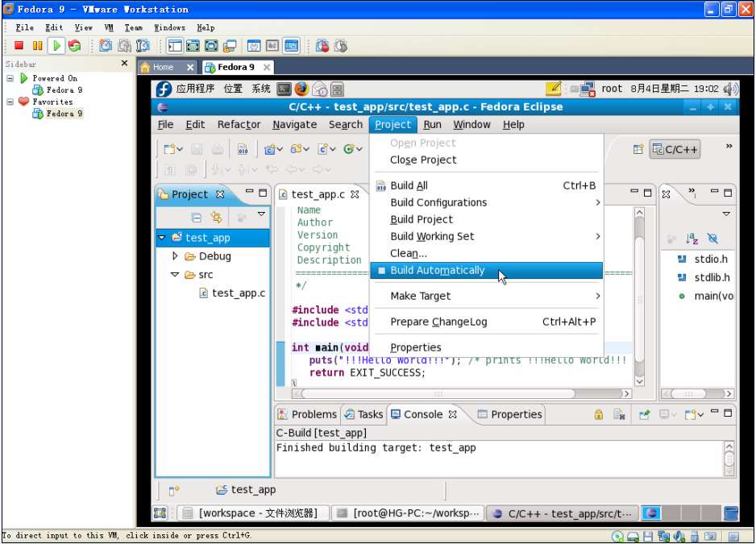Close the test_app.c editor tab
The width and height of the screenshot is (756, 544).
(355, 194)
